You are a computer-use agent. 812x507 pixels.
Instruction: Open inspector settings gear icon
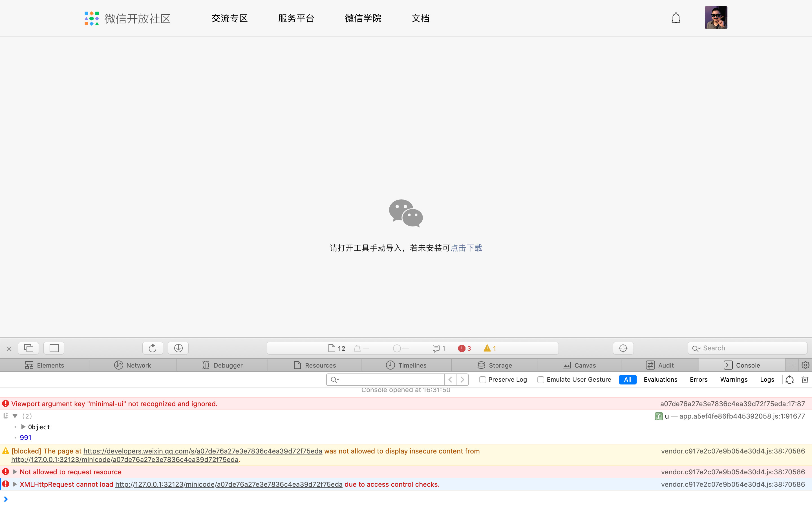point(805,365)
